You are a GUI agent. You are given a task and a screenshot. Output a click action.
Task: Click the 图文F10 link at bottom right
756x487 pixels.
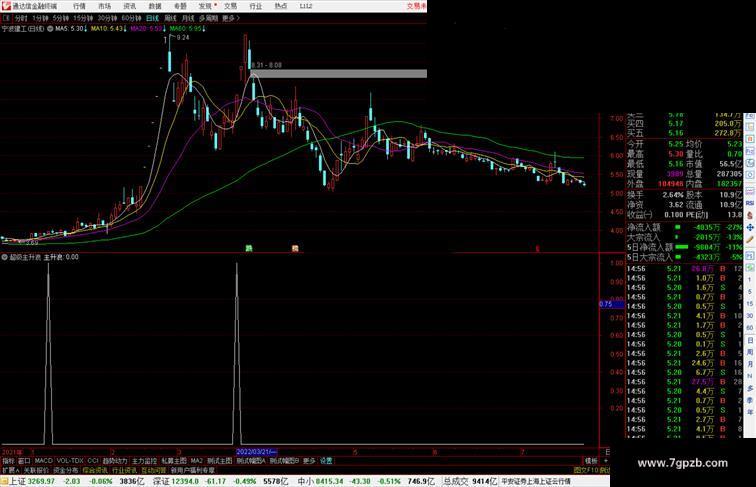point(585,470)
